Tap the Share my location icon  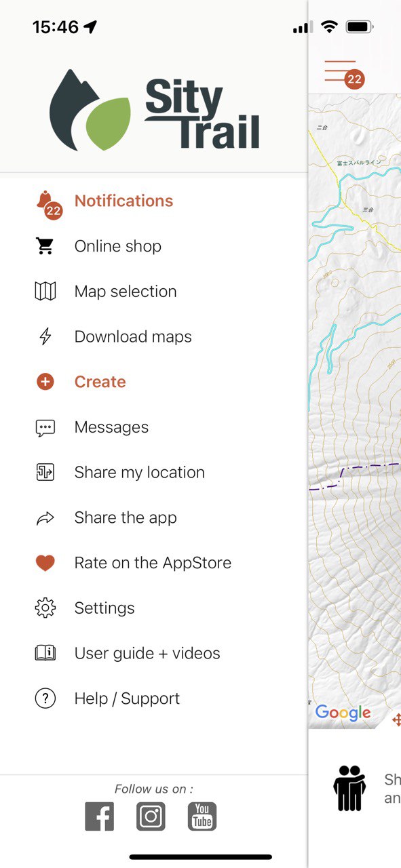coord(45,473)
